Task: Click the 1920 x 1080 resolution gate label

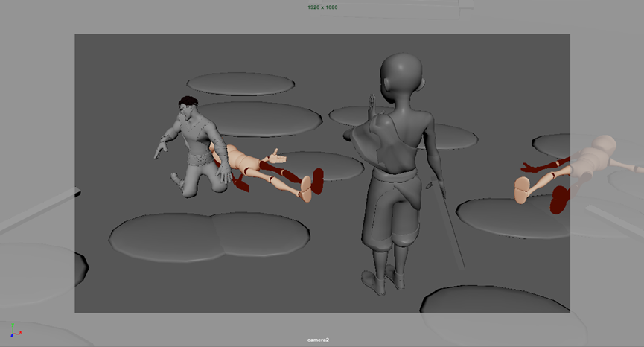Action: 322,7
